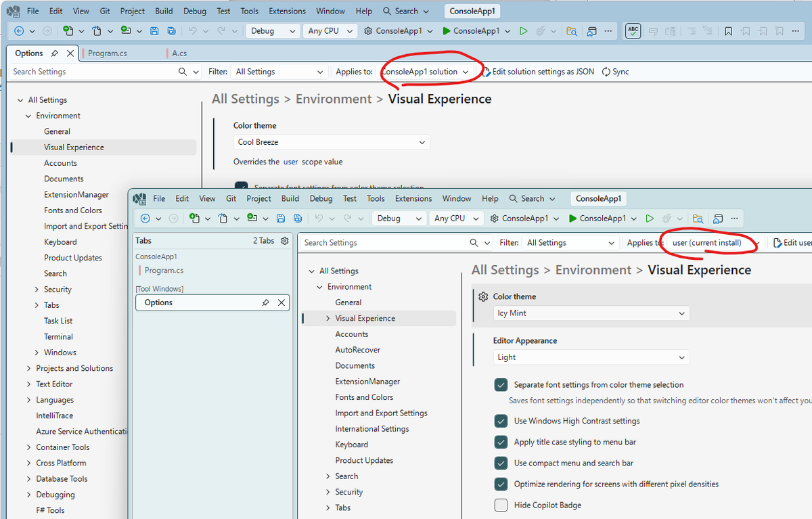
Task: Open Git menu in front window
Action: click(231, 198)
